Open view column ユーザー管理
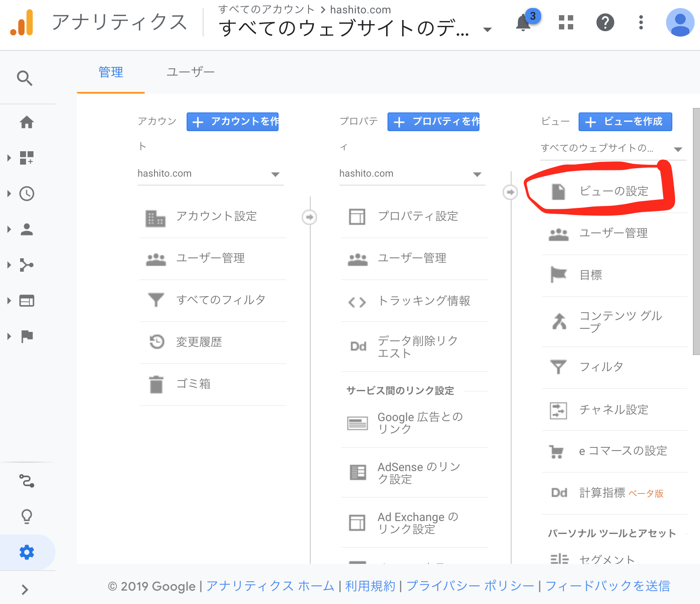700x604 pixels. coord(614,233)
